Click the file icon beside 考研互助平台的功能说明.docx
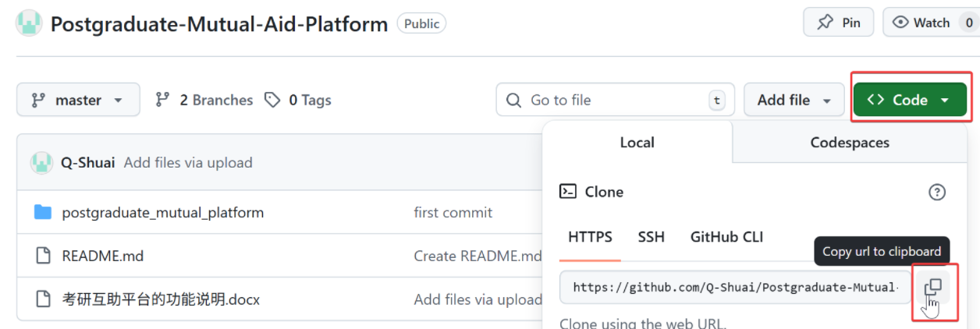Viewport: 980px width, 329px height. click(x=43, y=299)
